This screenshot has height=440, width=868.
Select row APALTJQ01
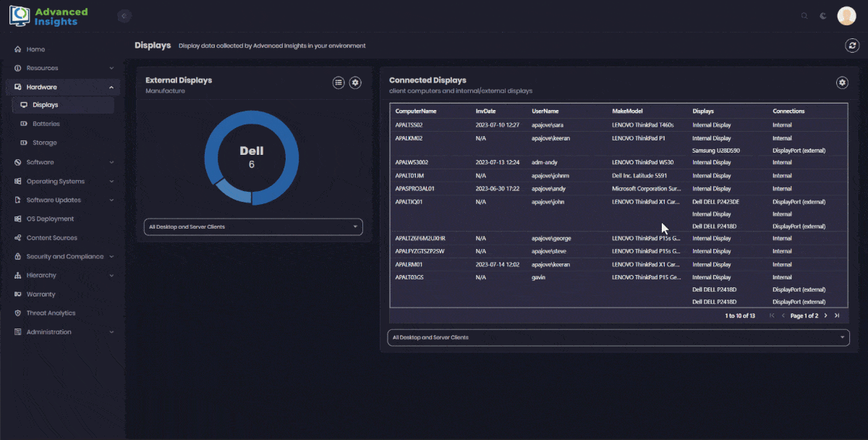pyautogui.click(x=618, y=214)
